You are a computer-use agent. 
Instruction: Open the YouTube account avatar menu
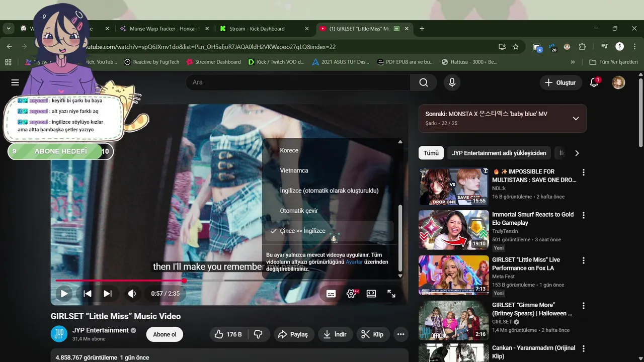click(618, 82)
